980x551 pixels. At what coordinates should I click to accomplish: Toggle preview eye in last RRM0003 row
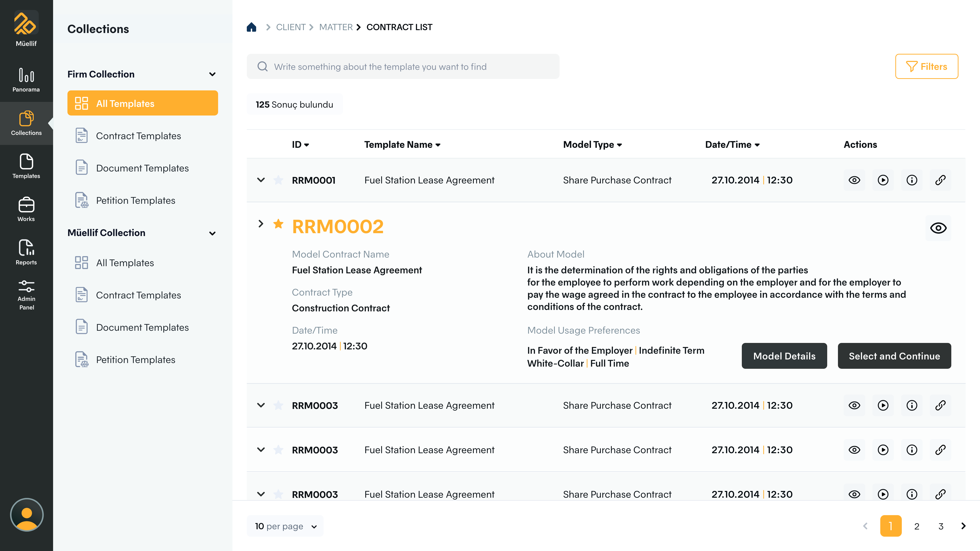tap(854, 494)
